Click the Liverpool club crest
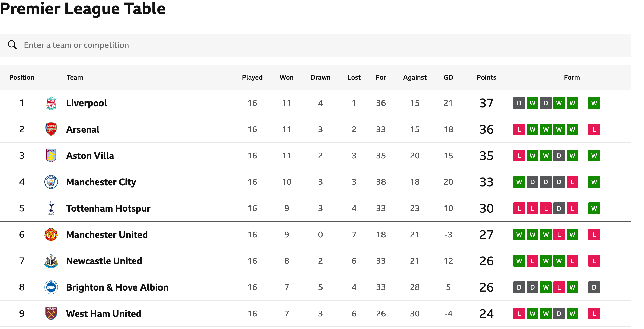 pyautogui.click(x=51, y=103)
